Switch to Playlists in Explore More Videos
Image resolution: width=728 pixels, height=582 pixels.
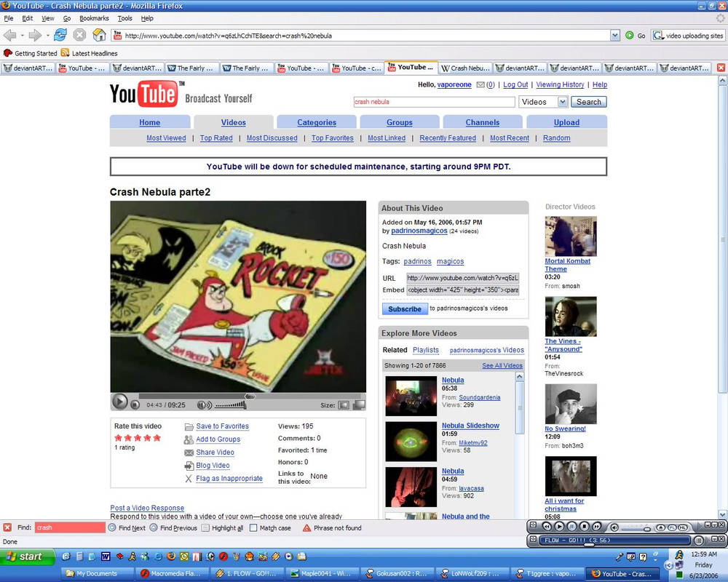point(426,350)
